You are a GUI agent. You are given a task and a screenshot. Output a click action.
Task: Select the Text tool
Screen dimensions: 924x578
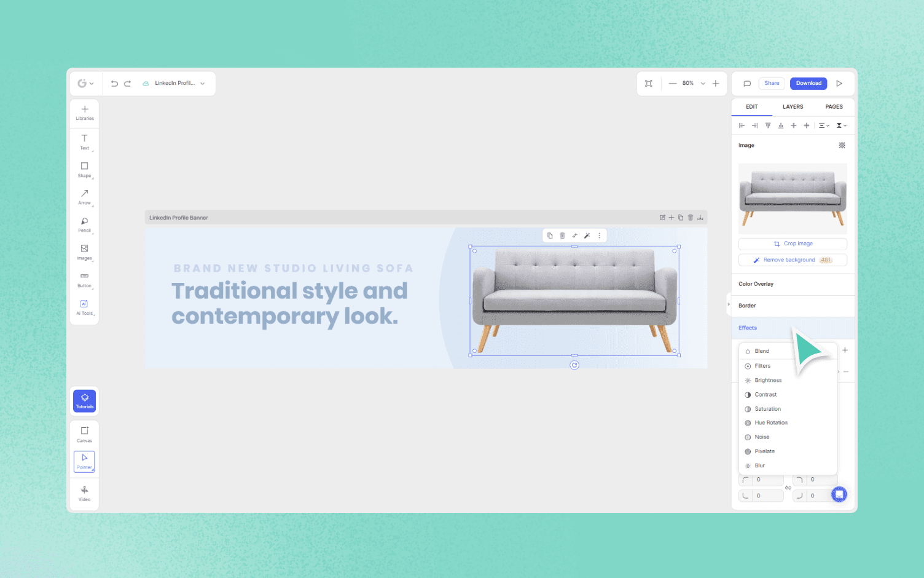pos(85,142)
